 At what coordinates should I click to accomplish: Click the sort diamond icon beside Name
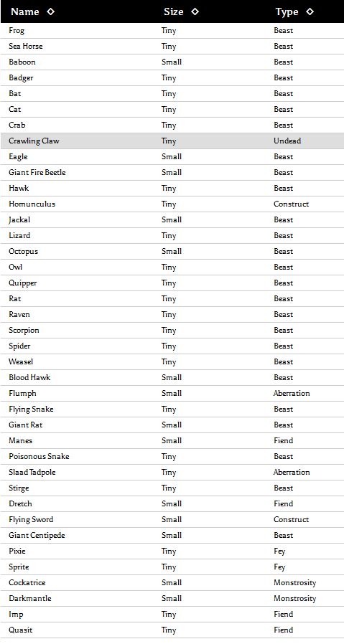pos(50,11)
